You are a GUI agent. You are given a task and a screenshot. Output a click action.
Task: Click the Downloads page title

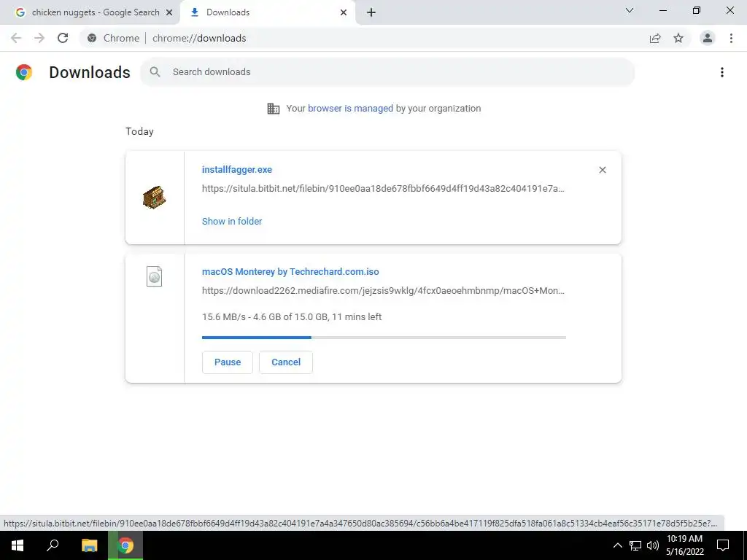pyautogui.click(x=90, y=72)
